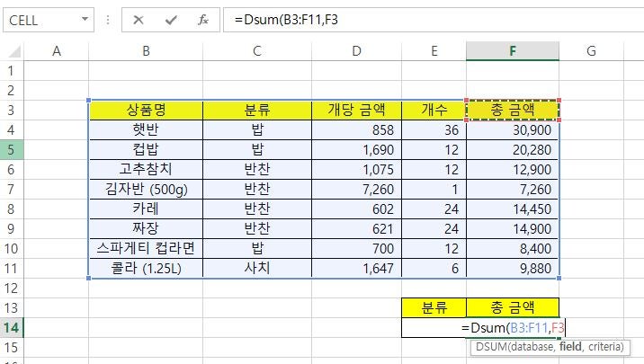Click cell 스파게티 컵라면
Viewport: 644px width, 364px height.
146,248
